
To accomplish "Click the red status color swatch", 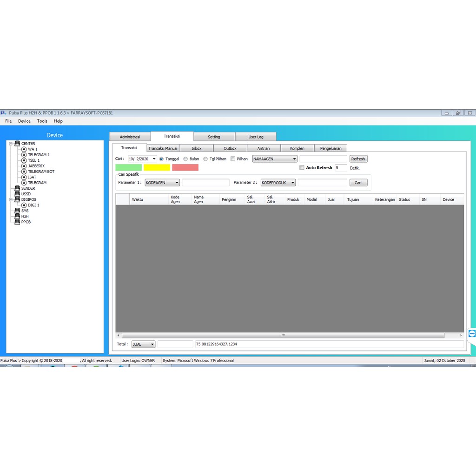I will (x=185, y=167).
